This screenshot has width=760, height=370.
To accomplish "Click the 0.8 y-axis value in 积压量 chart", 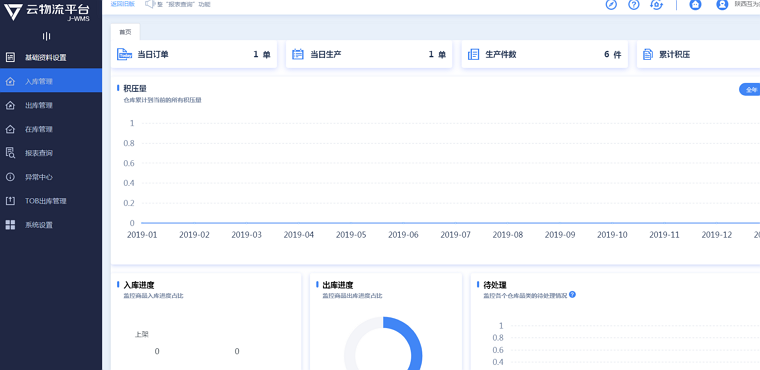I will 129,143.
